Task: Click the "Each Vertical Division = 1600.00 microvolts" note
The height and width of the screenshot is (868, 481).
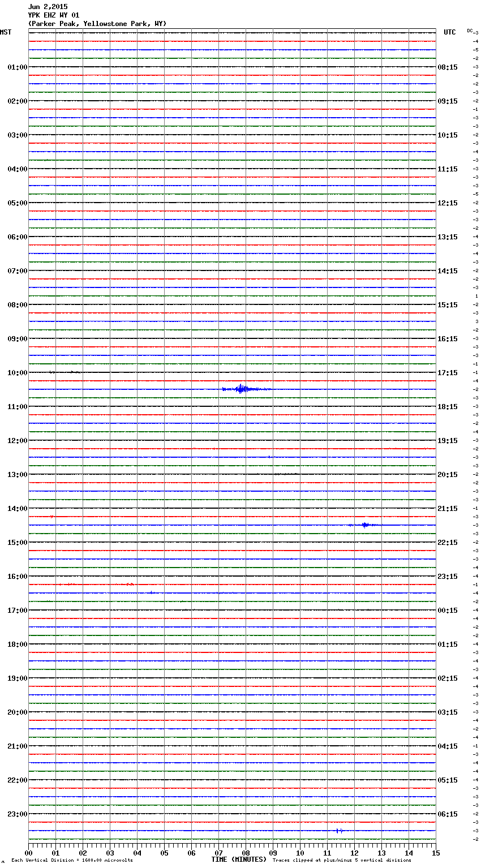Action: tap(72, 861)
